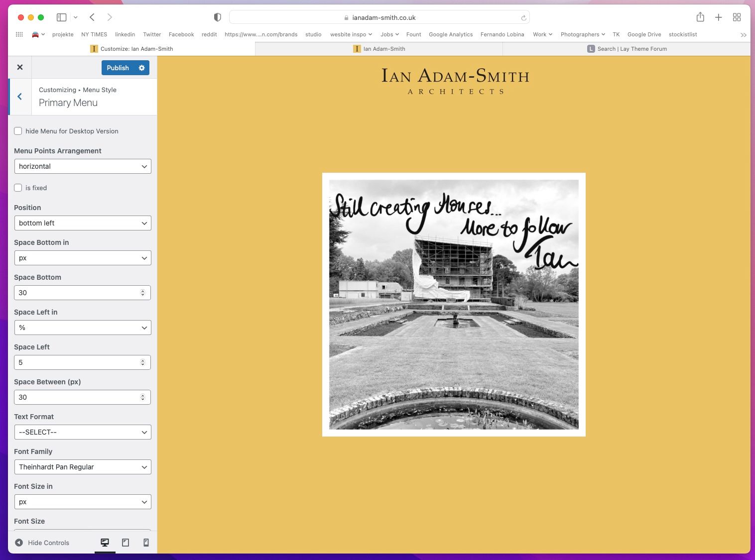Viewport: 755px width, 560px height.
Task: Click the Publish button
Action: [x=118, y=68]
